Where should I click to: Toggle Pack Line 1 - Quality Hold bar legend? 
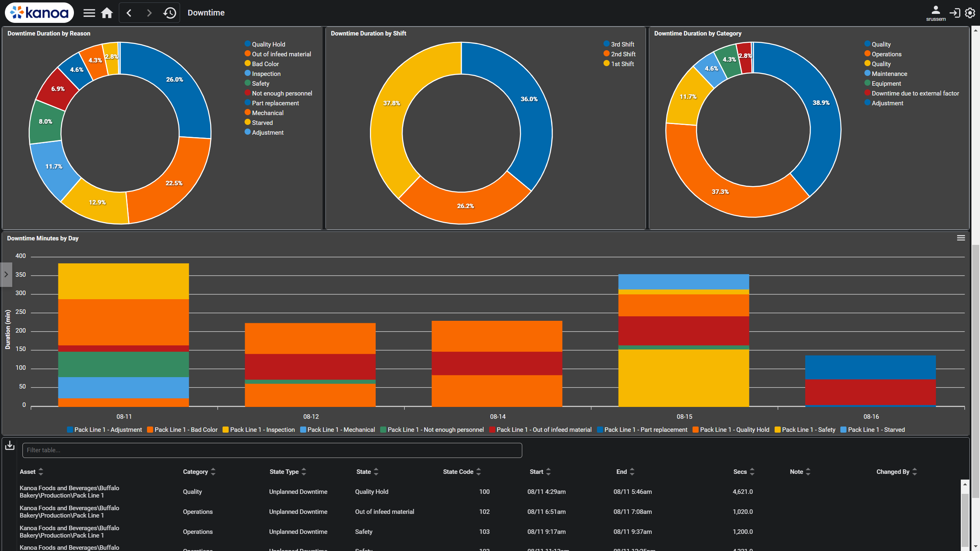731,429
